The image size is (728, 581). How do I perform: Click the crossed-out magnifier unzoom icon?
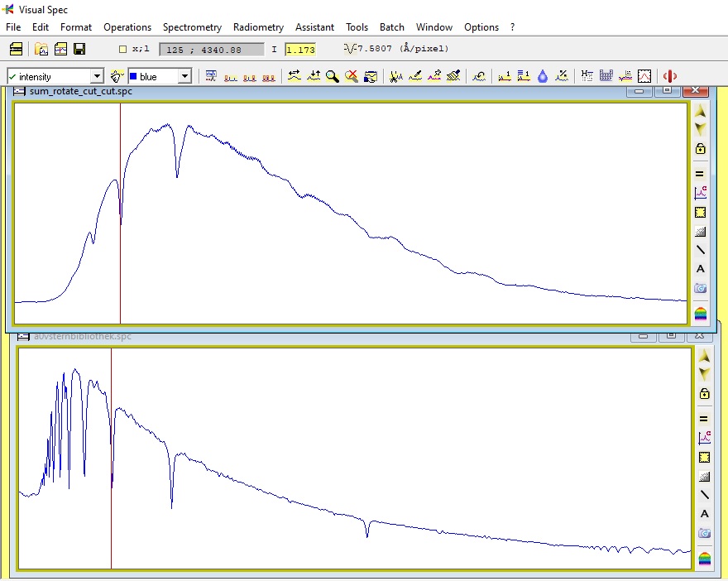[352, 76]
